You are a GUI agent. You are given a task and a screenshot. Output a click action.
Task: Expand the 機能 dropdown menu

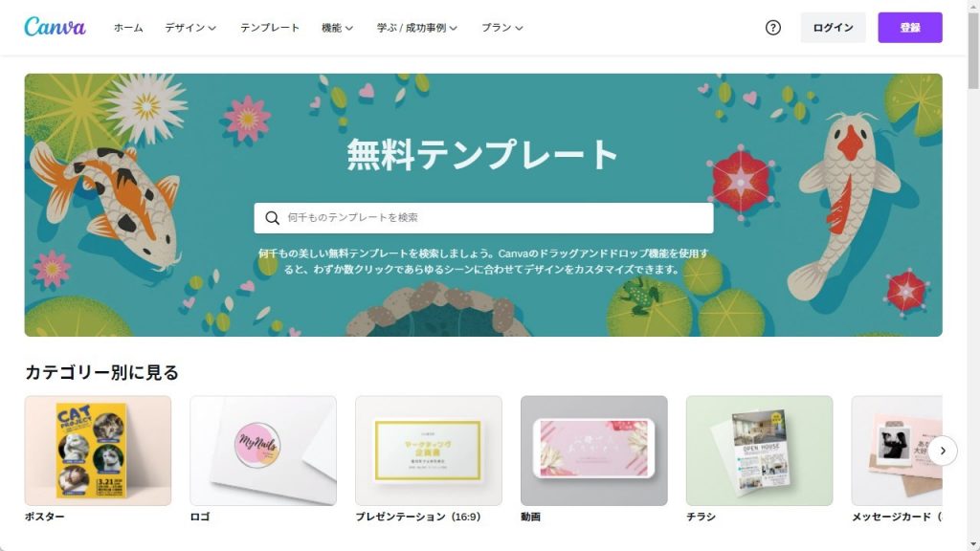tap(338, 28)
